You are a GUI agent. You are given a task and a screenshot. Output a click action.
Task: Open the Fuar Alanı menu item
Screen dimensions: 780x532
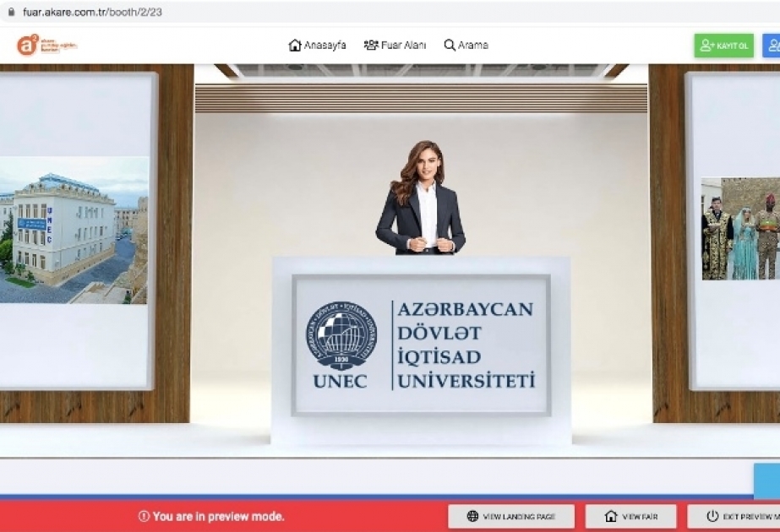point(395,46)
